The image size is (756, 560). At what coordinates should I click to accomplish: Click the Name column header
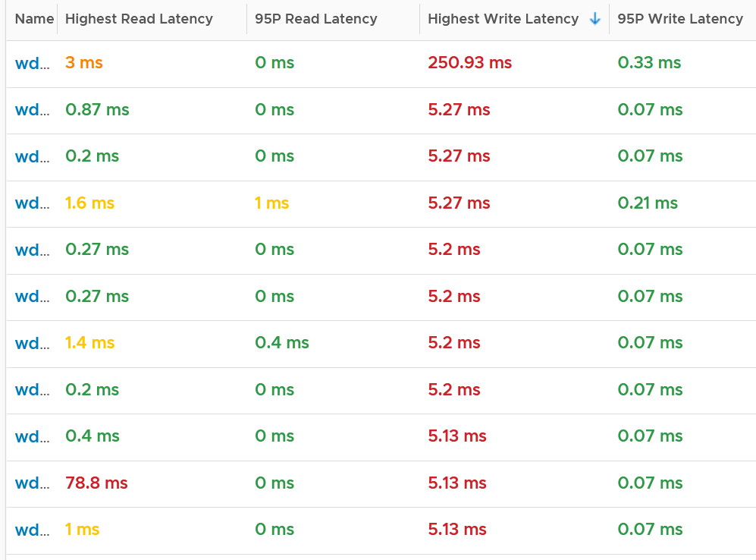point(34,19)
